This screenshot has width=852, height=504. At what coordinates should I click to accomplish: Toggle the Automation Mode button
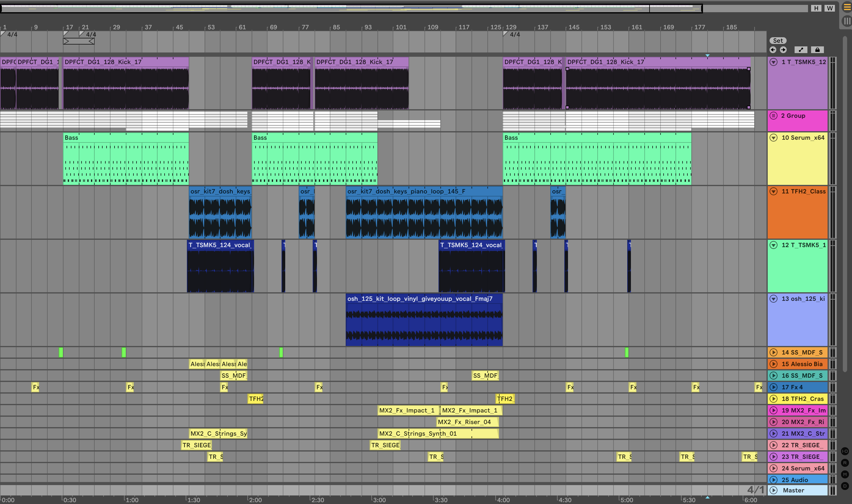(801, 50)
